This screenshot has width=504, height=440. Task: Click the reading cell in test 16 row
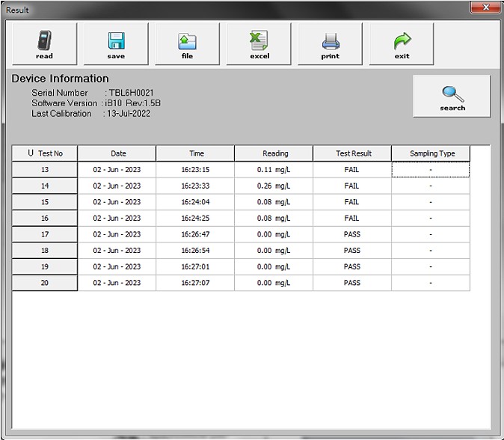(x=274, y=218)
